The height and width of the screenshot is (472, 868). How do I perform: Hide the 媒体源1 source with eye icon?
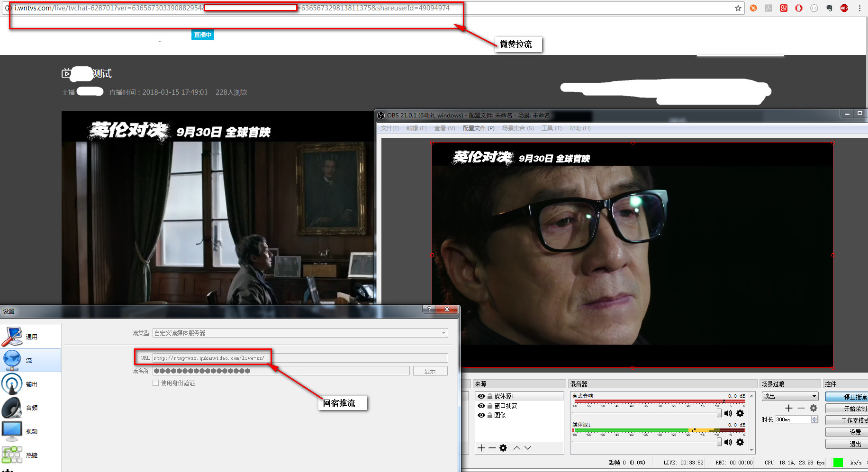(x=481, y=396)
